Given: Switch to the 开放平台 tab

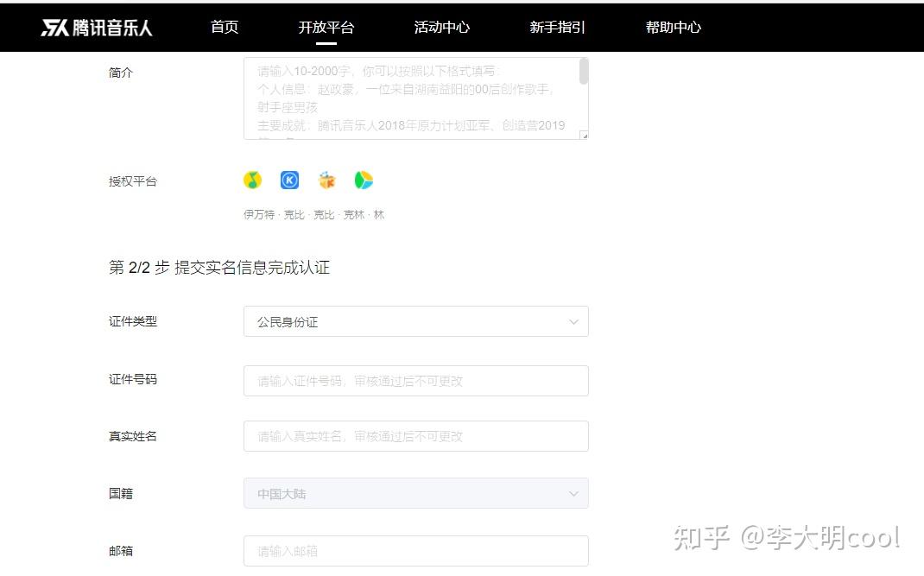Looking at the screenshot, I should [x=326, y=27].
